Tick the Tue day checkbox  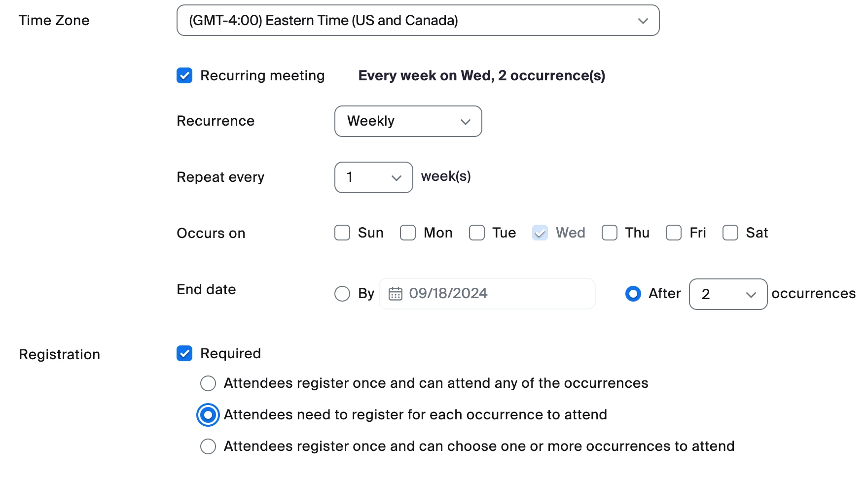click(477, 233)
